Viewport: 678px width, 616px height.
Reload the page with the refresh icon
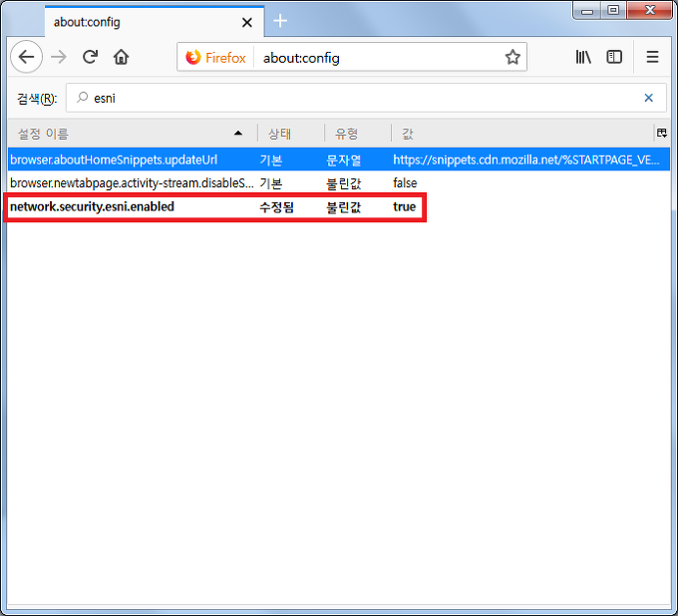[x=90, y=57]
